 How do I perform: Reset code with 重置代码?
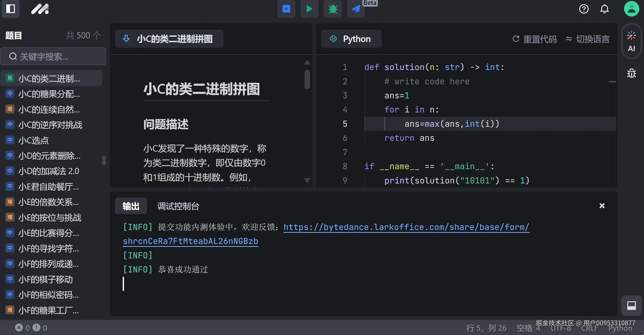click(x=535, y=39)
